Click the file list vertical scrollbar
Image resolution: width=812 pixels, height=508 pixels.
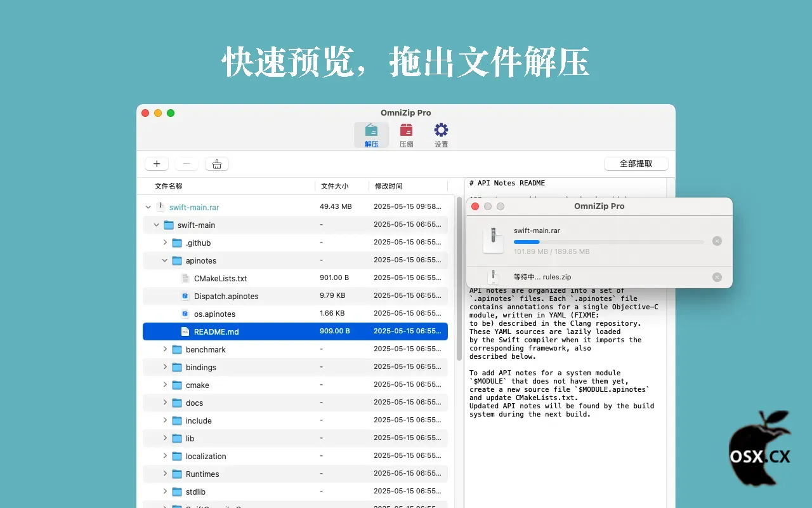tap(459, 278)
